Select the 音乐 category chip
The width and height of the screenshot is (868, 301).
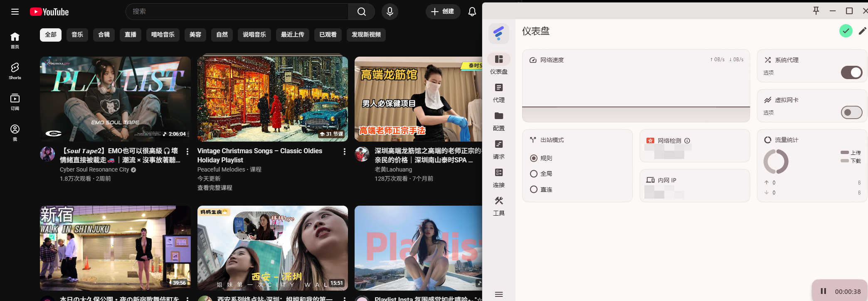click(77, 35)
